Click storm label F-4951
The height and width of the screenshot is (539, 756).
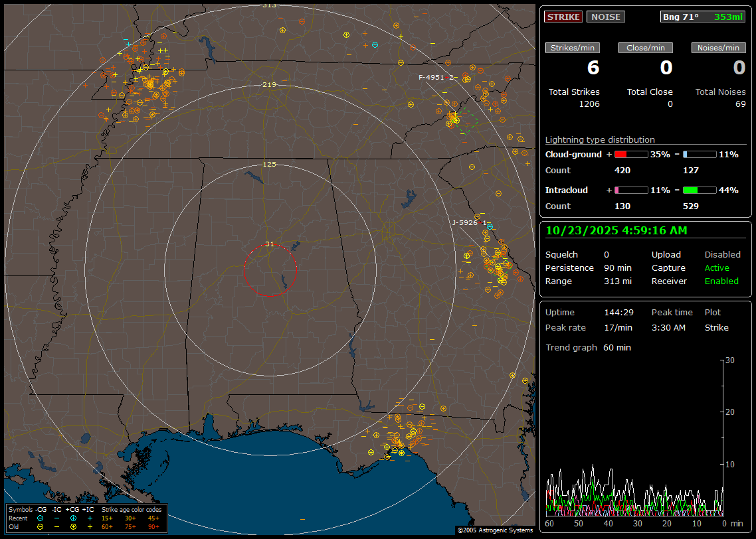[430, 78]
